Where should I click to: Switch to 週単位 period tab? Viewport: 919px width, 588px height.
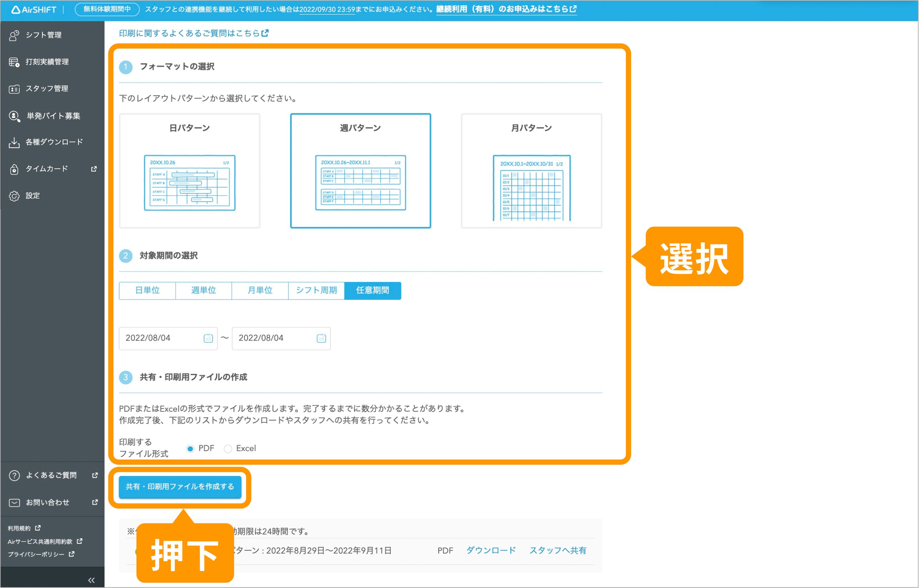[204, 291]
